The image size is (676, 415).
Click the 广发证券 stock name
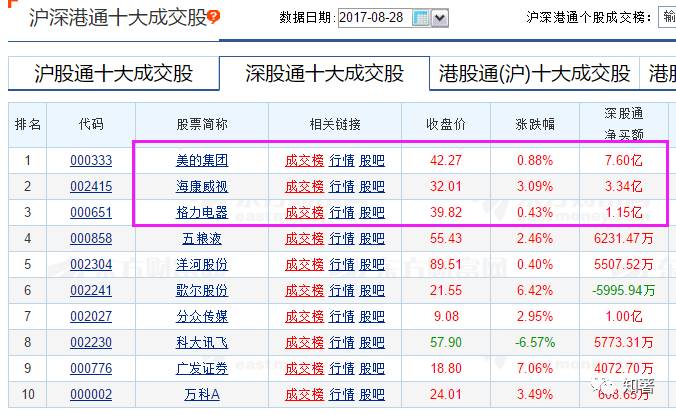click(x=202, y=368)
